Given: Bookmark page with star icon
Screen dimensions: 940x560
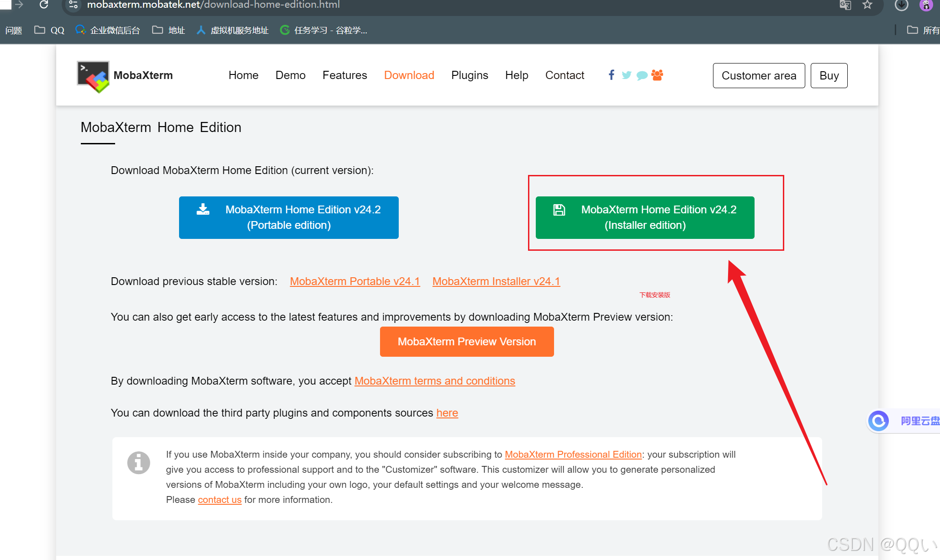Looking at the screenshot, I should [x=867, y=5].
